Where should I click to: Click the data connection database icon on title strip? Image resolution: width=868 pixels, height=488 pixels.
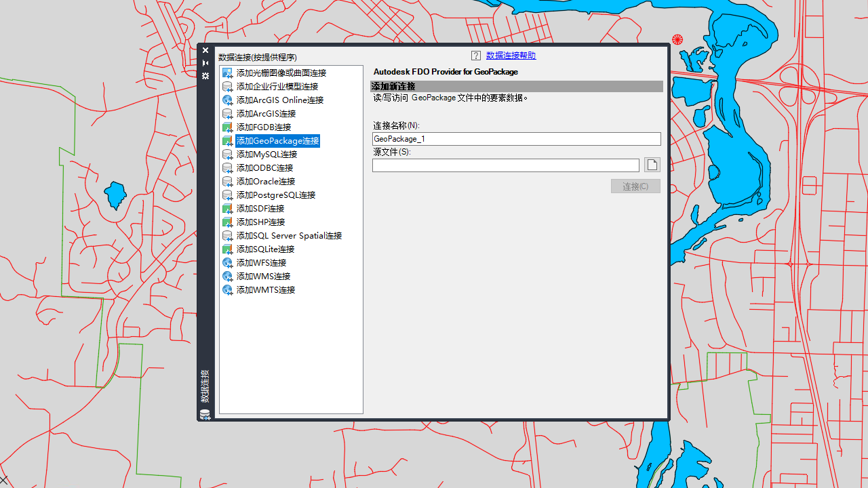pos(205,414)
